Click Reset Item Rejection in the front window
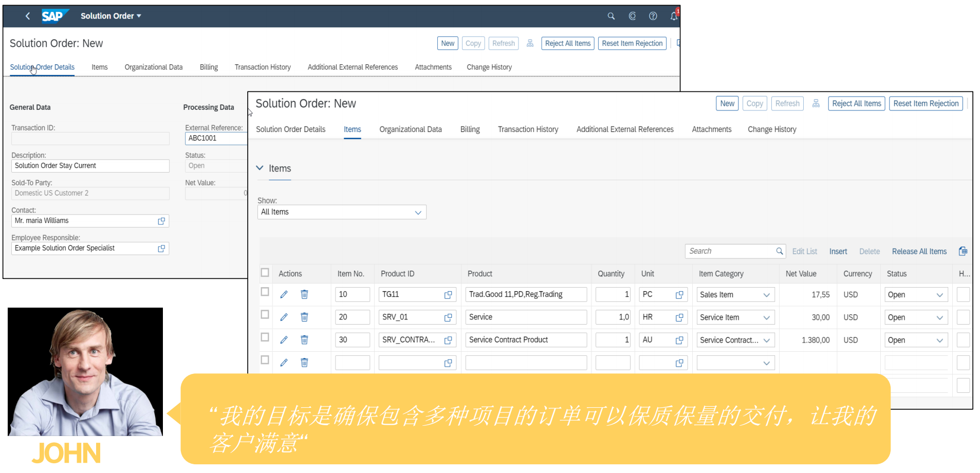The width and height of the screenshot is (980, 473). pos(926,103)
